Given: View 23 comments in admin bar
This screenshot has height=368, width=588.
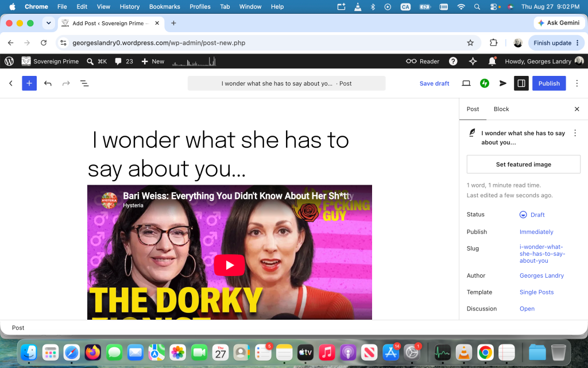Looking at the screenshot, I should 124,61.
